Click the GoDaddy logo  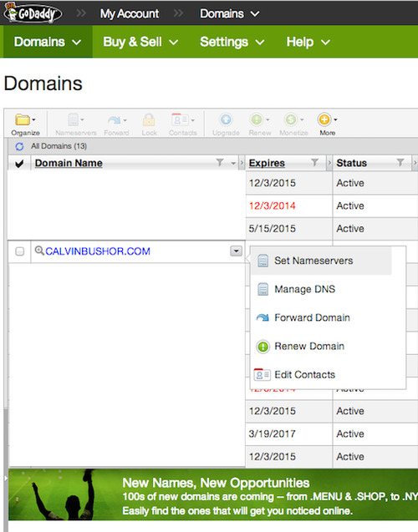coord(33,13)
